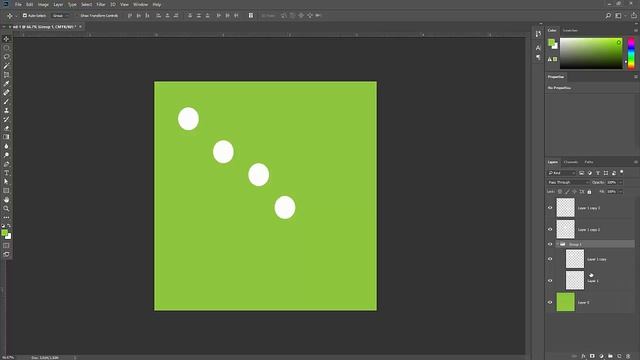
Task: Toggle Show Transform Controls checkbox
Action: (77, 16)
